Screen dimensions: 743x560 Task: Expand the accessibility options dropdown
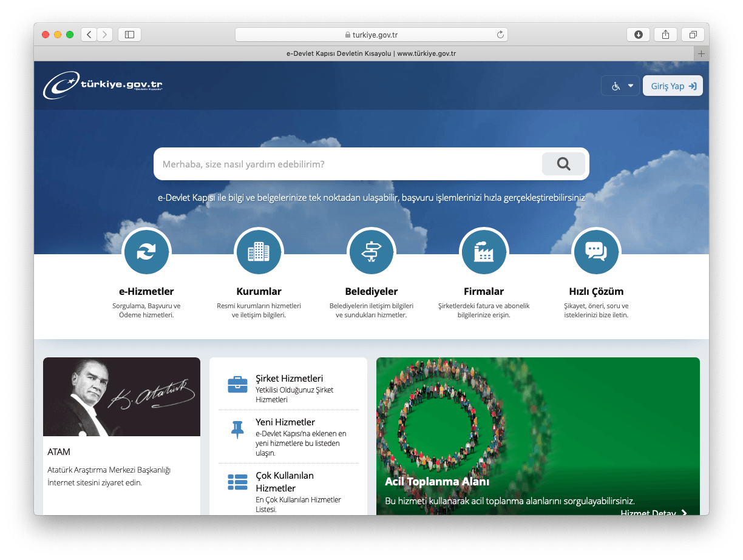point(621,86)
